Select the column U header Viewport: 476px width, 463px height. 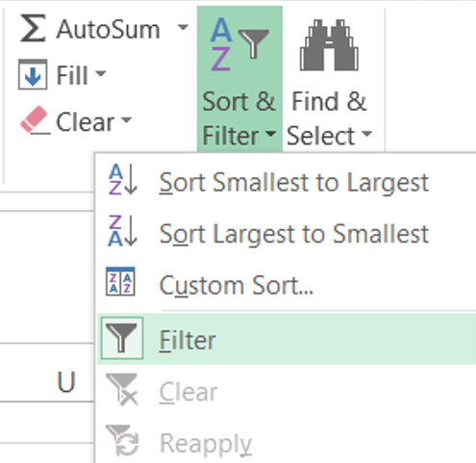66,382
